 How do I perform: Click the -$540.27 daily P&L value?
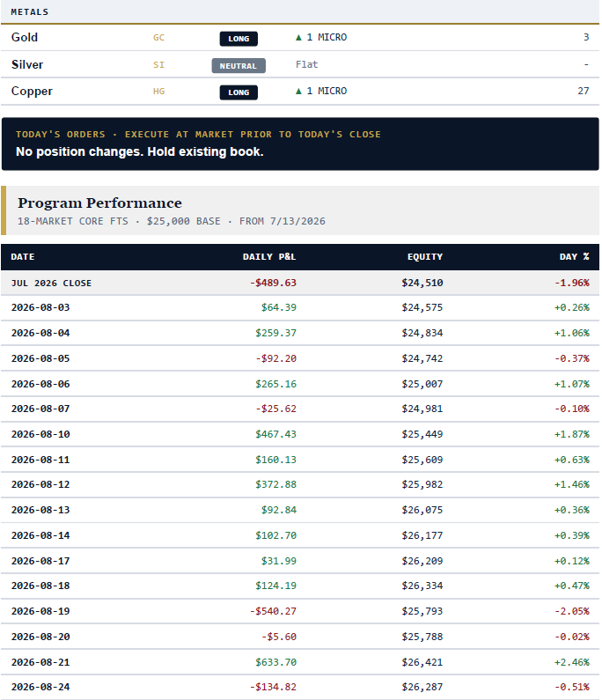(x=273, y=611)
